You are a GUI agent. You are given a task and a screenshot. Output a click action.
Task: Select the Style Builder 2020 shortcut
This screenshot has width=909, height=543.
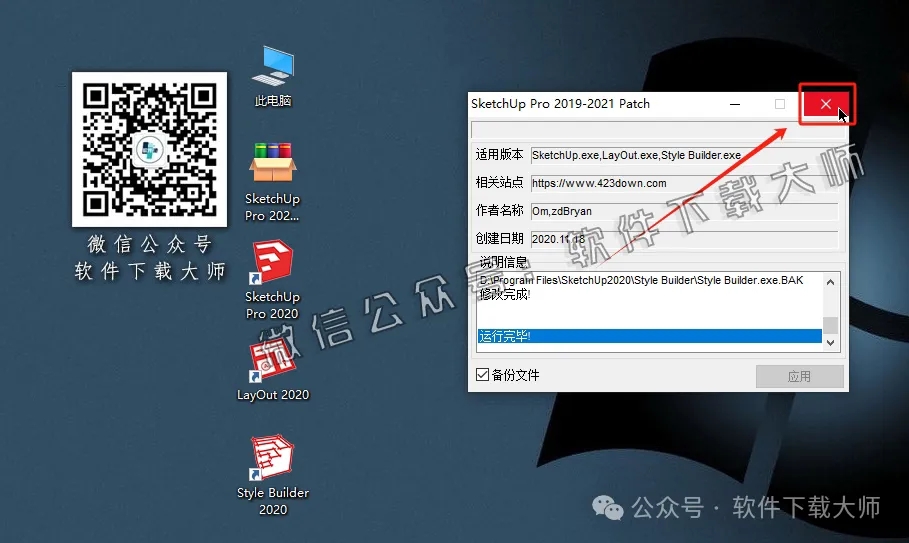(x=272, y=475)
